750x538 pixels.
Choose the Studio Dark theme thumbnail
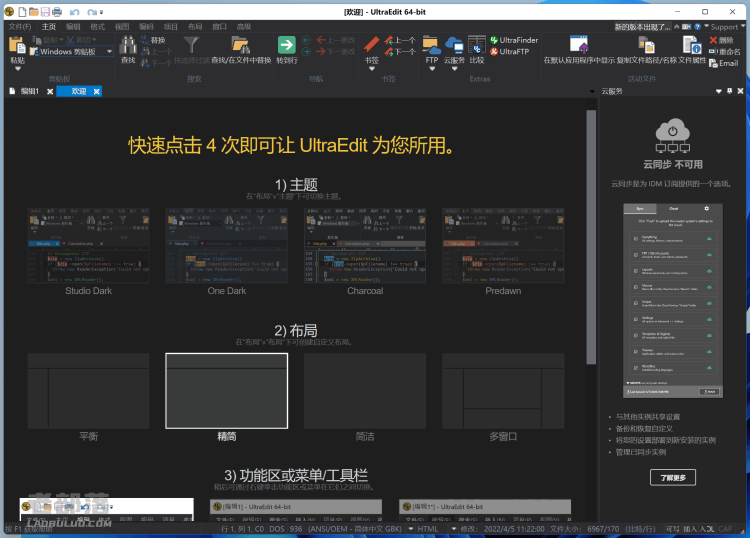click(x=88, y=246)
